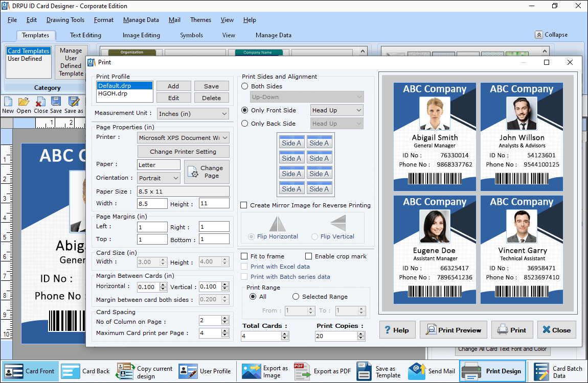Switch to Symbols ribbon tab

coord(191,35)
